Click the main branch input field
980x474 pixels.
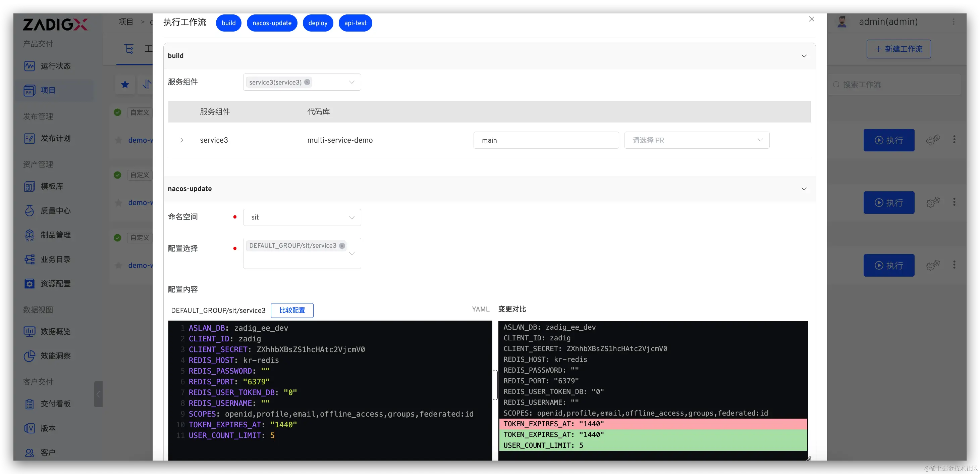pos(546,140)
